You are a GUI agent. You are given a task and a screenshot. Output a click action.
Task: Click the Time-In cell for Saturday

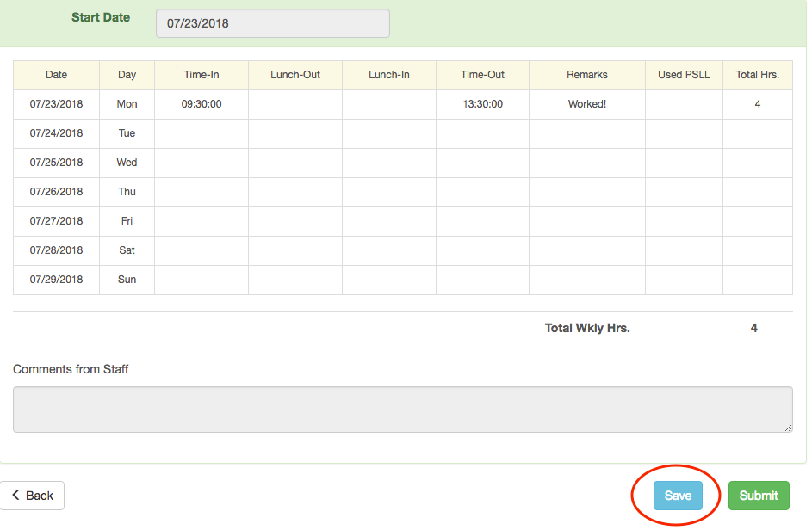click(x=201, y=250)
